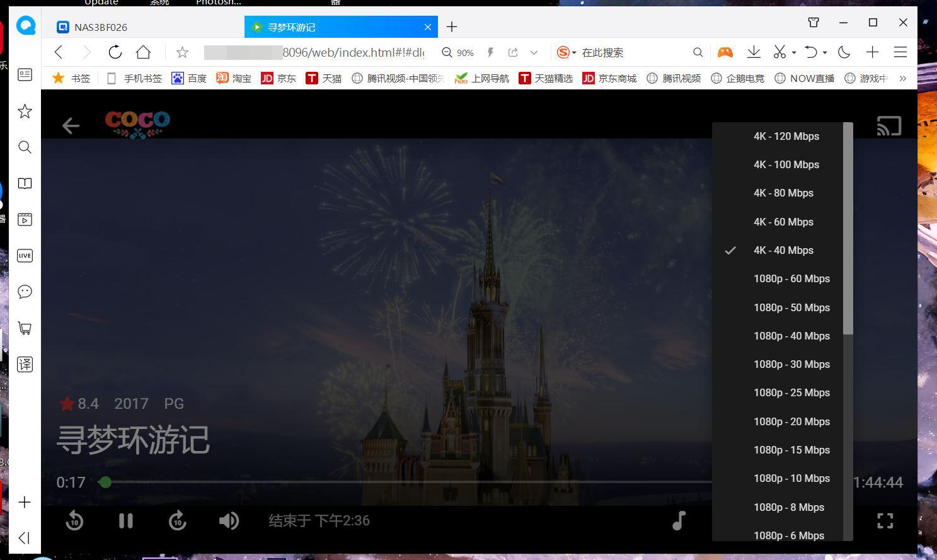937x560 pixels.
Task: Seek using the video progress bar
Action: tap(378, 483)
